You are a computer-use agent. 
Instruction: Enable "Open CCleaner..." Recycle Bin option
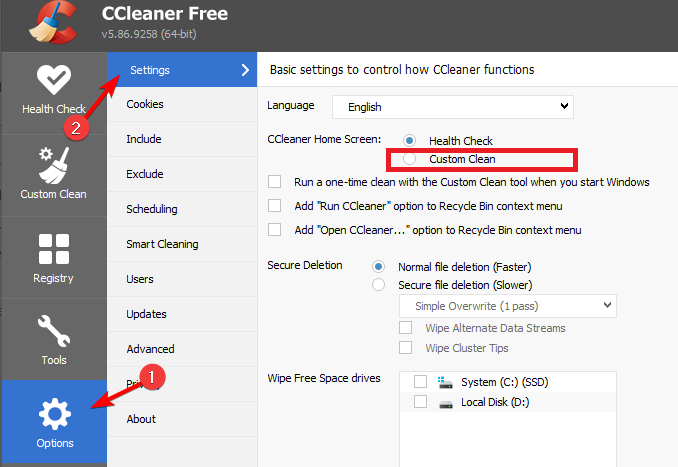pos(275,229)
